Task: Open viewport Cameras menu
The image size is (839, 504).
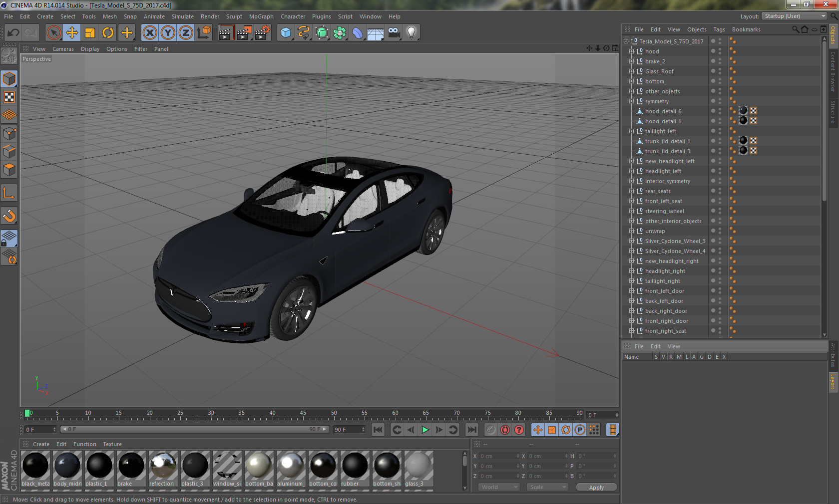Action: coord(63,49)
